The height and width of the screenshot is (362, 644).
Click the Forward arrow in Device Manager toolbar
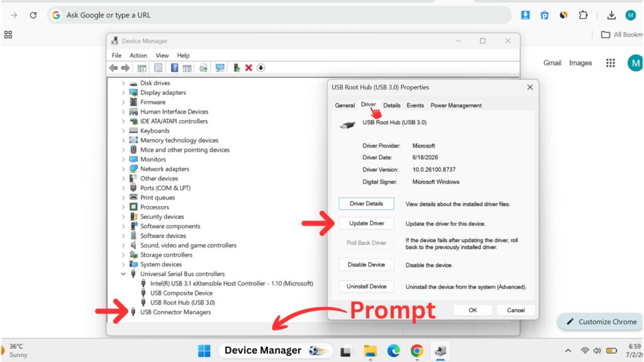tap(125, 68)
